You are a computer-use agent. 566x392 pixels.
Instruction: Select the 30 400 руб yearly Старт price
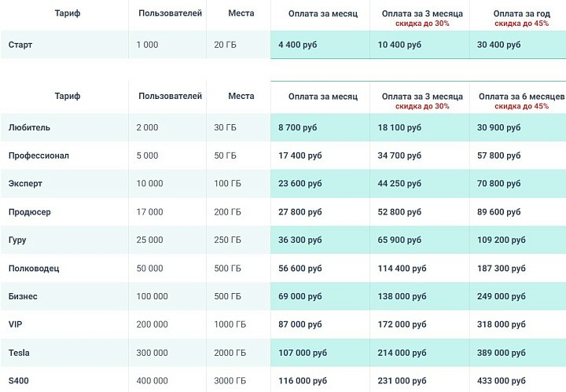498,45
